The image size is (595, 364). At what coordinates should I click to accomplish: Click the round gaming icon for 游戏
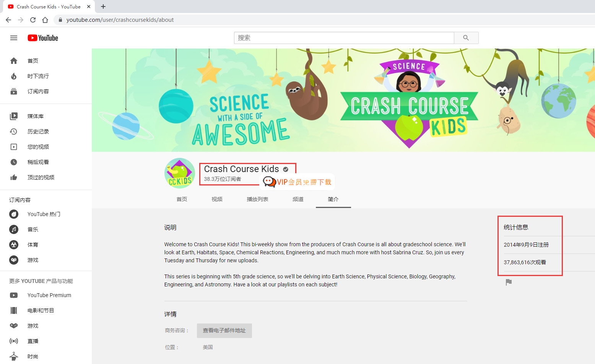tap(14, 260)
